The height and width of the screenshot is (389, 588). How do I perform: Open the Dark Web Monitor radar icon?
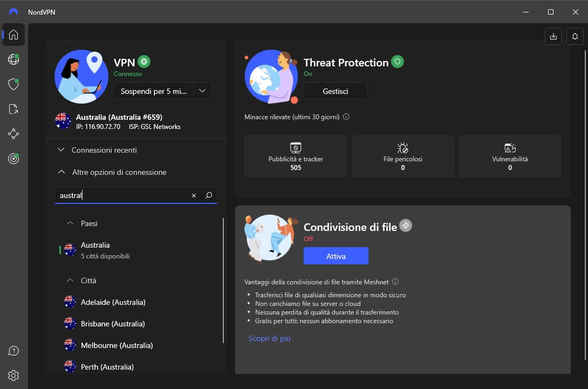13,159
